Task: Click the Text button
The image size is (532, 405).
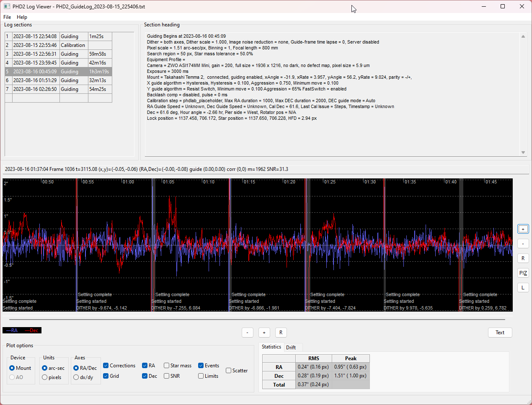Action: [x=500, y=333]
